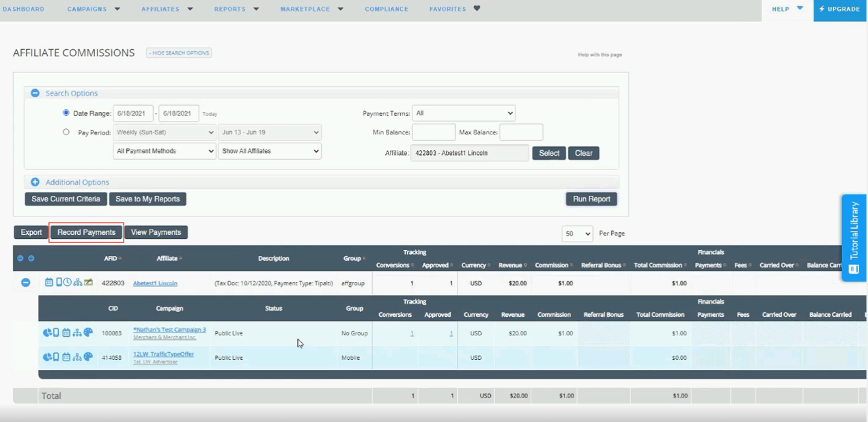Open the Tutorial Library side panel

click(x=854, y=239)
